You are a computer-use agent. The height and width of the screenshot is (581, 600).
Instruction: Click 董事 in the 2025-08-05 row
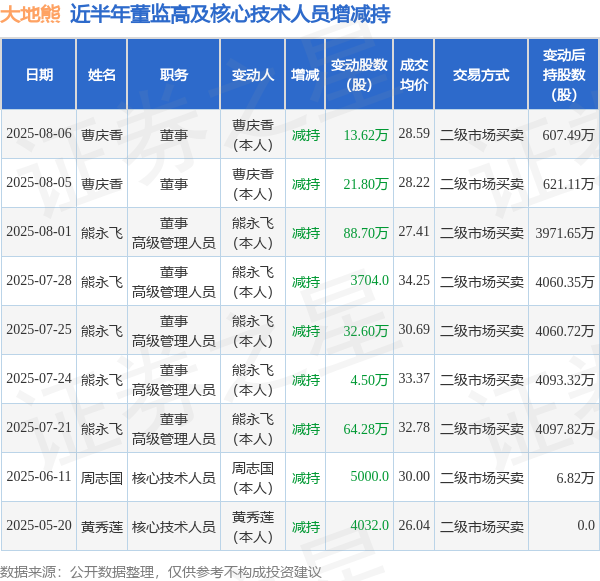(x=174, y=184)
